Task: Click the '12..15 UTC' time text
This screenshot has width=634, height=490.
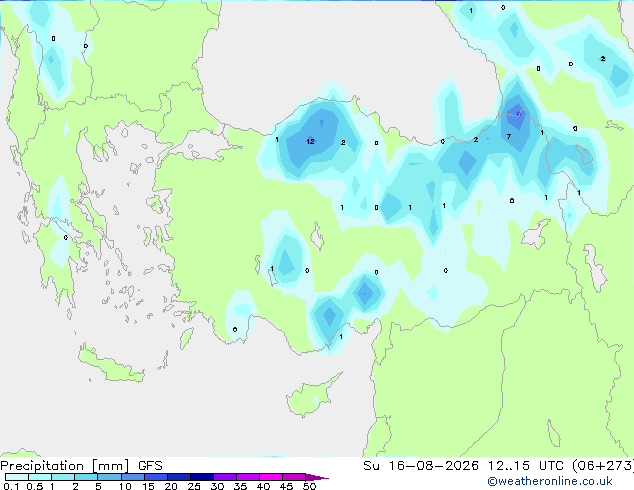Action: 526,466
